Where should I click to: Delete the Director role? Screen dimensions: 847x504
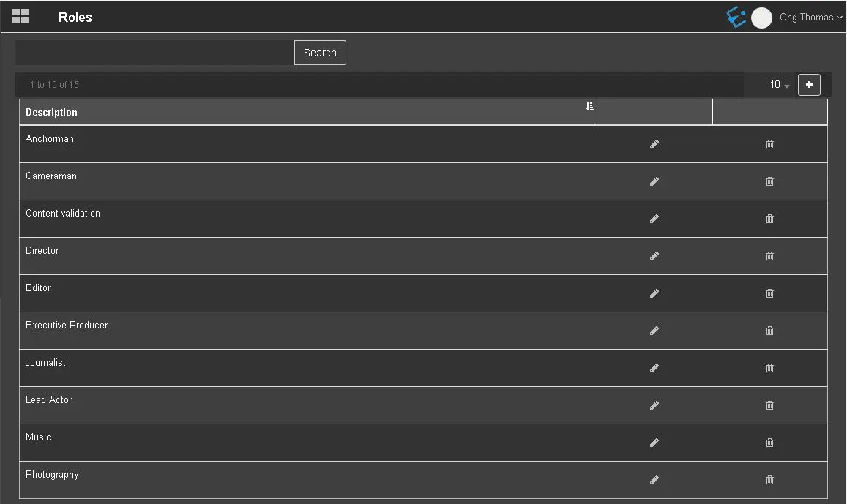[x=769, y=256]
